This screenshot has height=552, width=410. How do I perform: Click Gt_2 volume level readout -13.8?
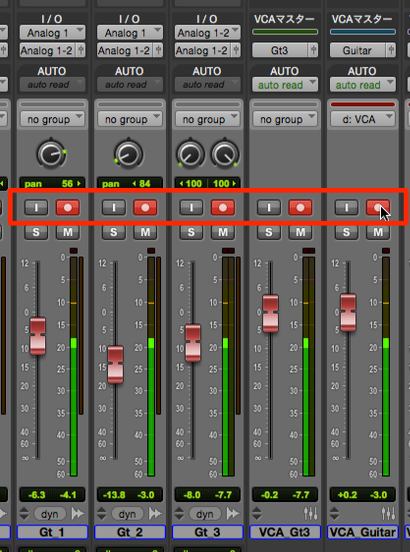[x=114, y=495]
